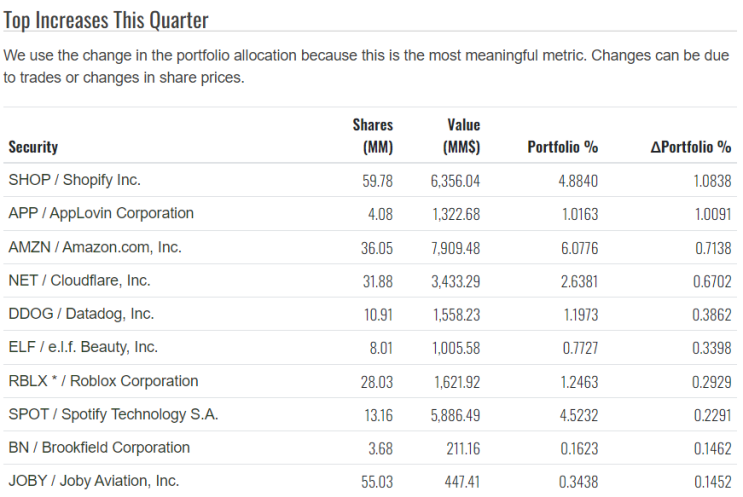Open AMZN / Amazon.com, Inc. entry
The height and width of the screenshot is (497, 743).
(x=94, y=247)
